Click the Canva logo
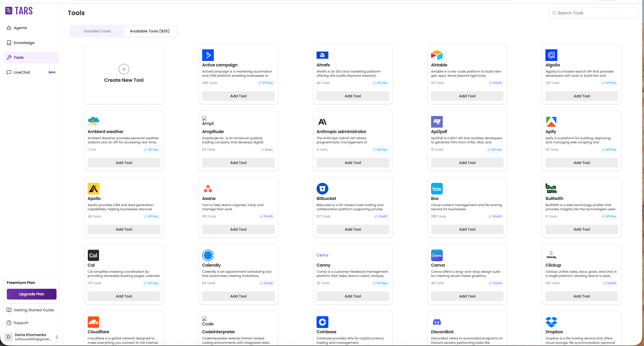The height and width of the screenshot is (346, 644). [437, 255]
